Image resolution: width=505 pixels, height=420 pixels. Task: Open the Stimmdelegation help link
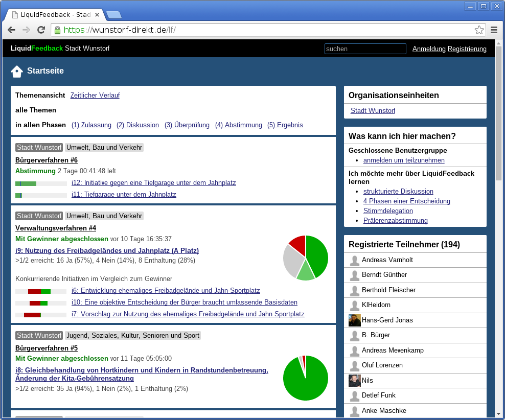[387, 211]
